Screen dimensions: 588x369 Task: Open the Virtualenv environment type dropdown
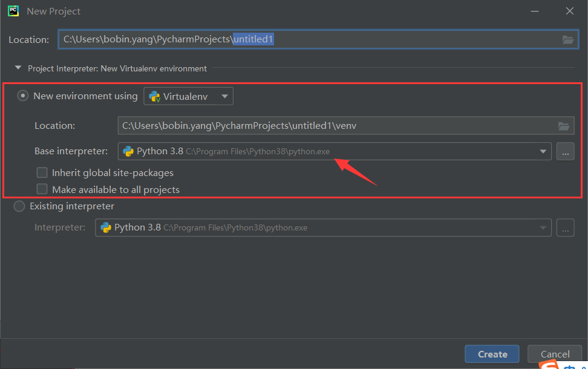point(224,96)
